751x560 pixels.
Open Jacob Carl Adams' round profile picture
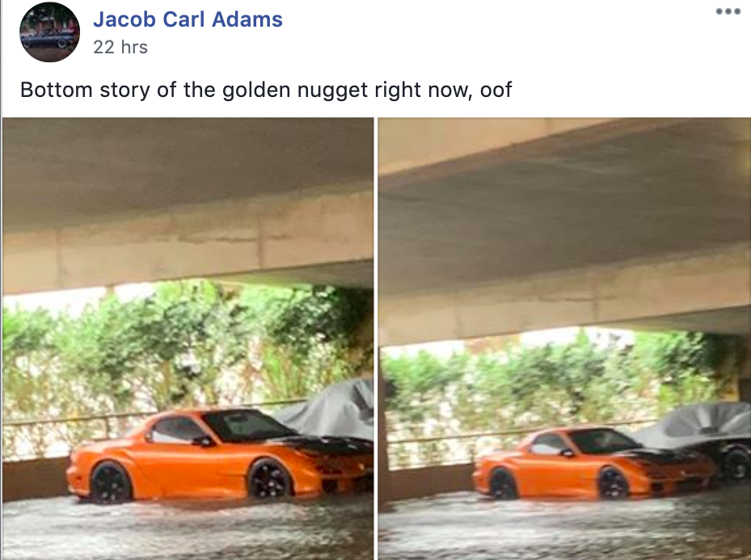pos(49,32)
